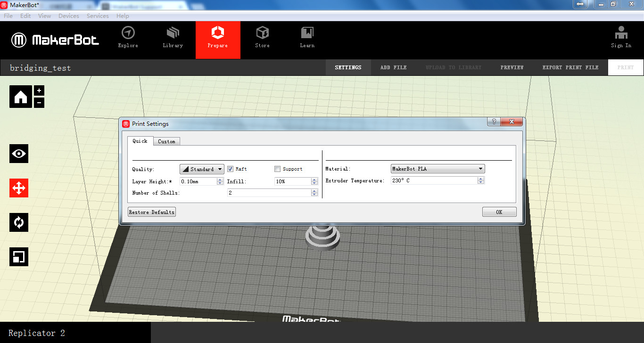Select the Scale tool icon
The height and width of the screenshot is (343, 644).
[x=19, y=257]
